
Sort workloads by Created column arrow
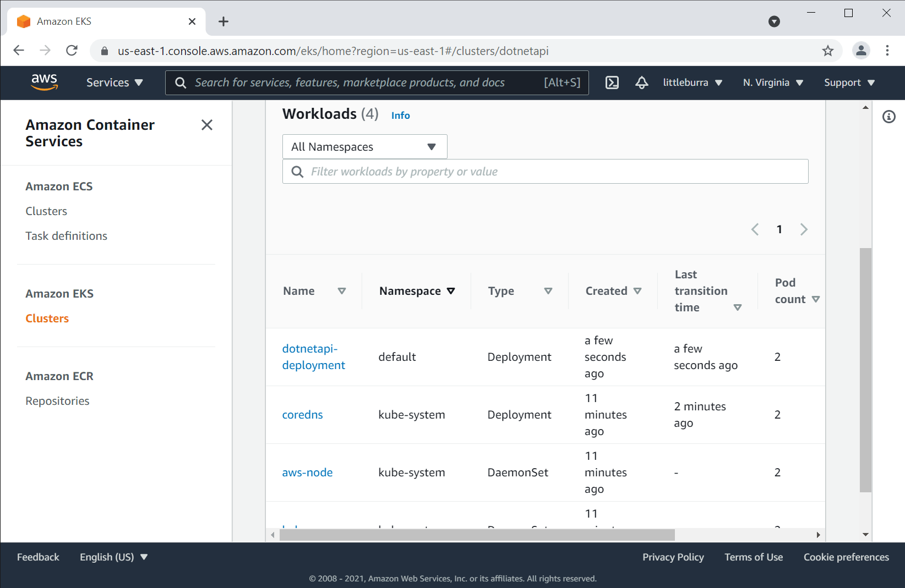pyautogui.click(x=637, y=291)
